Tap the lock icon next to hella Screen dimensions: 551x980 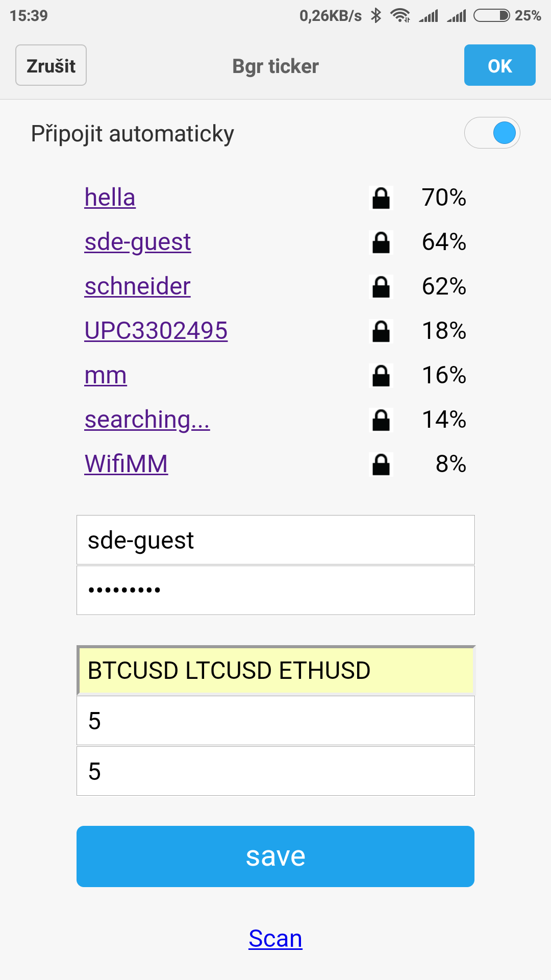(x=381, y=198)
